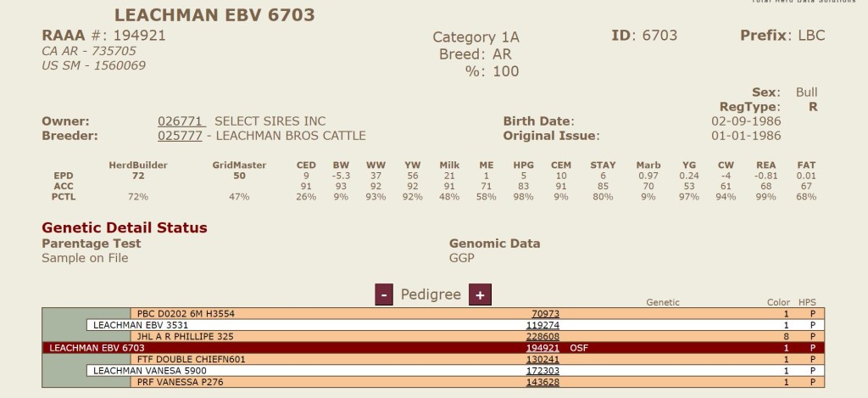Open registration 228608 for JHL A R Phillipe
The width and height of the screenshot is (868, 398).
(542, 336)
